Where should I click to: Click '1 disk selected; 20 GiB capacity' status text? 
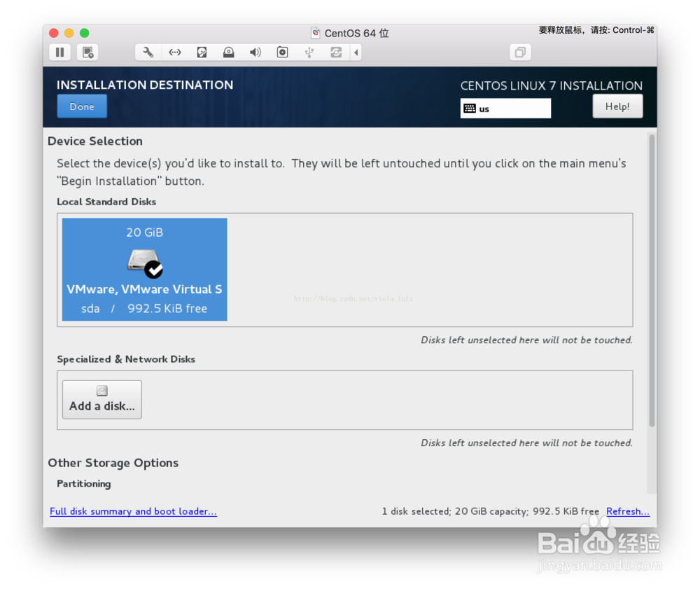[490, 511]
